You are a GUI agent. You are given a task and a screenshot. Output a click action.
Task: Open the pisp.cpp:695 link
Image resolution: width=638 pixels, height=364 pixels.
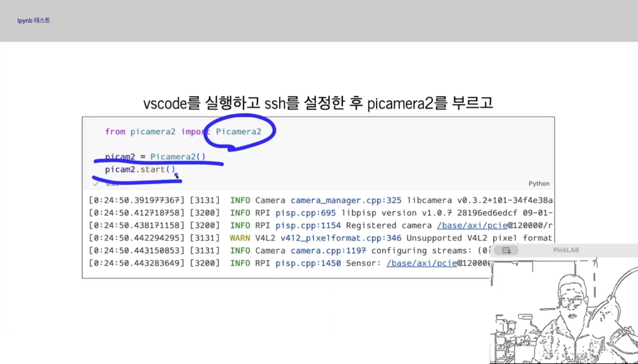[305, 213]
